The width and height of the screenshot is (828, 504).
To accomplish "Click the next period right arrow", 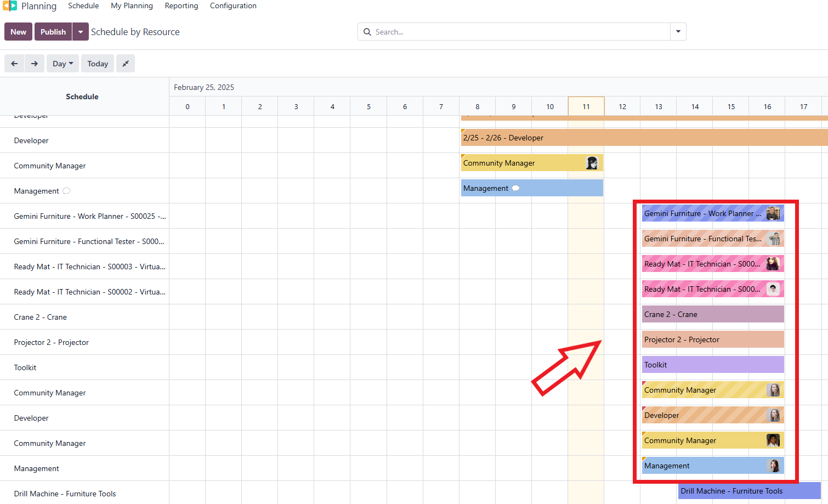I will click(x=34, y=63).
